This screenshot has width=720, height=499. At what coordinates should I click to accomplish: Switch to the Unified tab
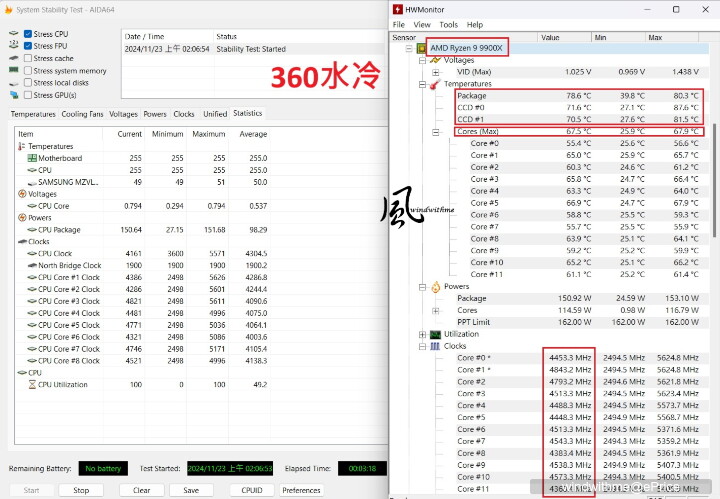215,114
